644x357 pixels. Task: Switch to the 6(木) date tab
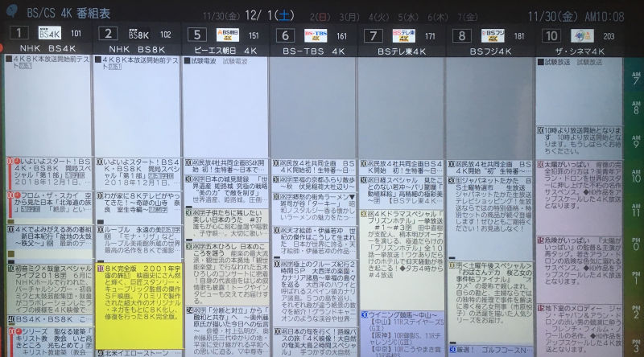coord(438,17)
